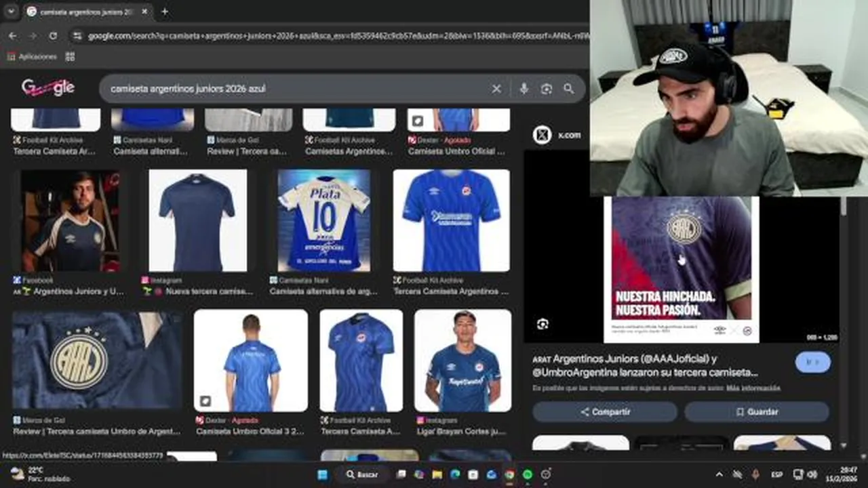Open Football Kit Archive blue Umbro thumbnail
Image resolution: width=868 pixels, height=488 pixels.
point(452,221)
